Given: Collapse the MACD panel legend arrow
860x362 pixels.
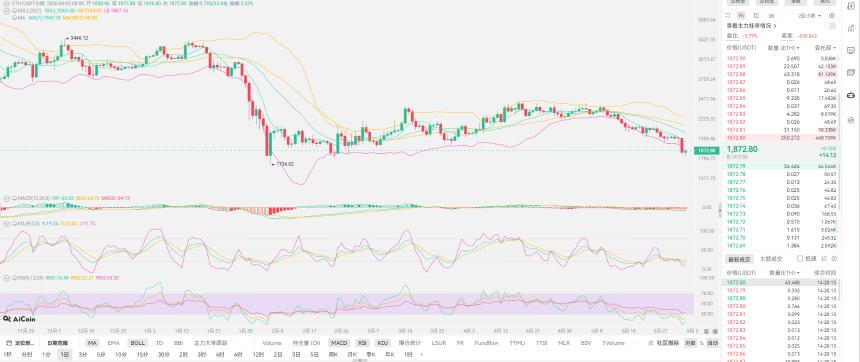Looking at the screenshot, I should click(x=6, y=198).
